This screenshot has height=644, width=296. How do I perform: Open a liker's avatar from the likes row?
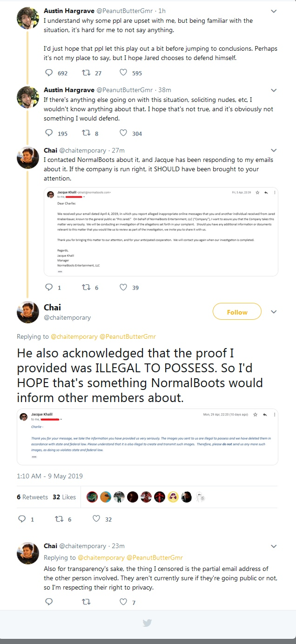pos(92,496)
